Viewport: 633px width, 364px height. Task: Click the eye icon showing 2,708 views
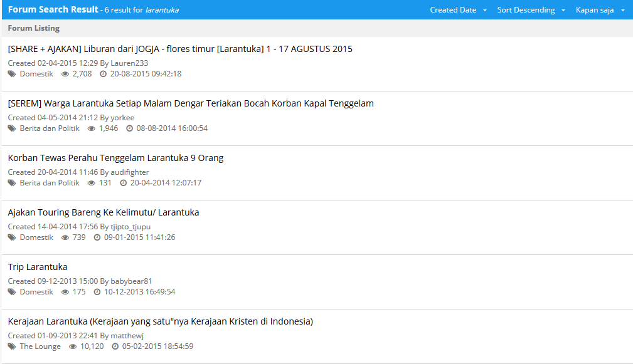click(x=65, y=73)
